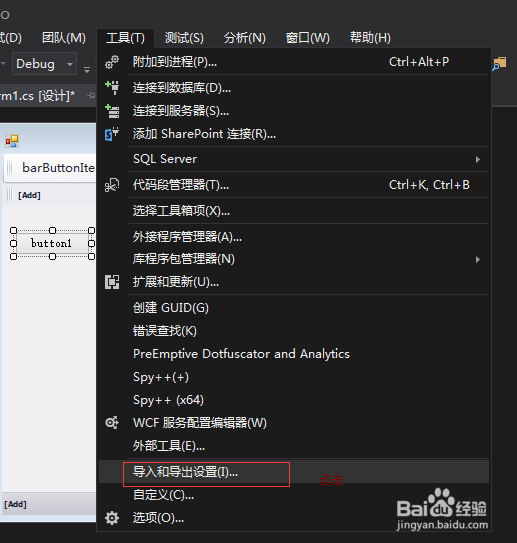Select 连接到数据库(D)... menu entry
This screenshot has height=543, width=517.
(x=294, y=88)
